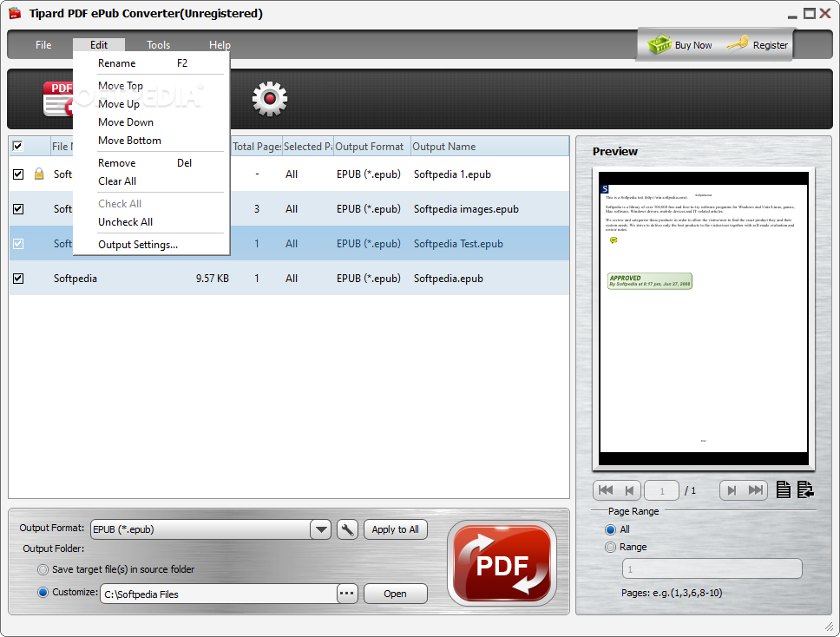This screenshot has width=840, height=637.
Task: Click the key Register icon
Action: pyautogui.click(x=737, y=43)
